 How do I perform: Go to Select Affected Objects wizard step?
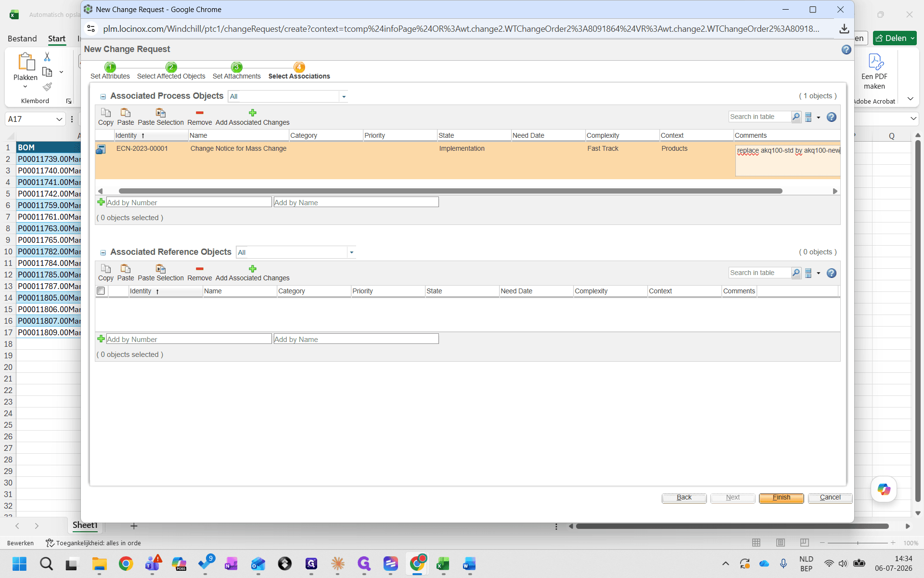tap(171, 71)
